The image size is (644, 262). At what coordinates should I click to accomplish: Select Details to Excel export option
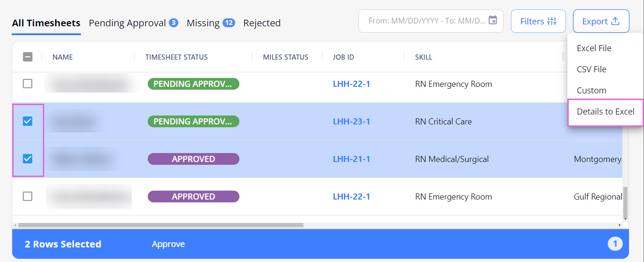click(605, 112)
